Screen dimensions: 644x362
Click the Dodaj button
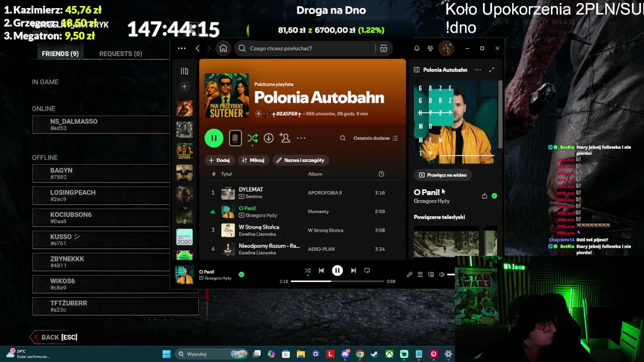click(219, 160)
